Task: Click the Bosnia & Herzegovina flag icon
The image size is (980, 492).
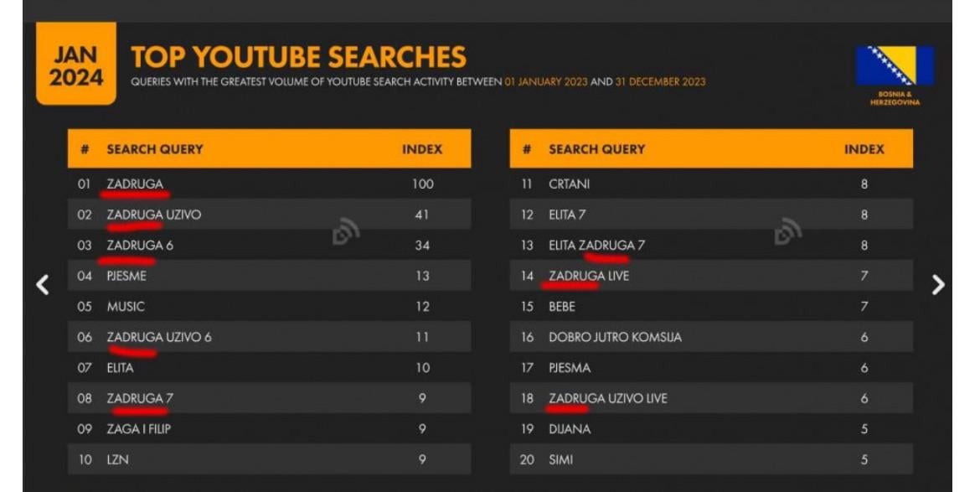Action: click(895, 65)
